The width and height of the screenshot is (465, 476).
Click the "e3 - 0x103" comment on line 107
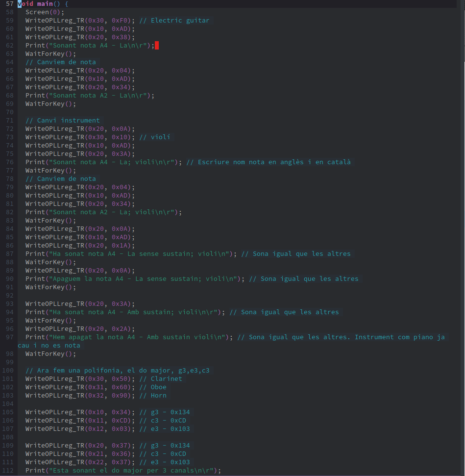(x=171, y=429)
